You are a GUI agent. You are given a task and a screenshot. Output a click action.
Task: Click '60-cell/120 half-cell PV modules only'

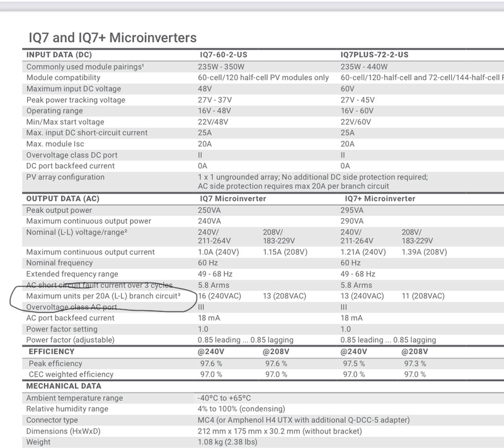pos(263,78)
